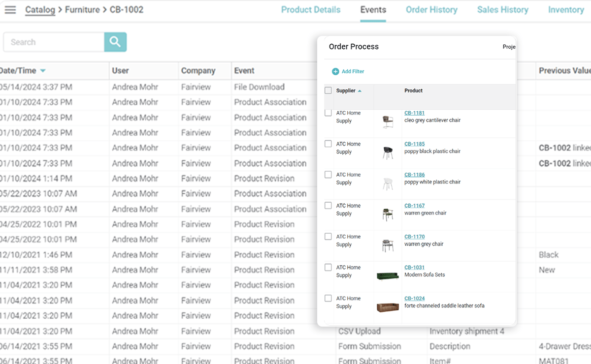Check the CB-1024 row checkbox

pos(328,298)
